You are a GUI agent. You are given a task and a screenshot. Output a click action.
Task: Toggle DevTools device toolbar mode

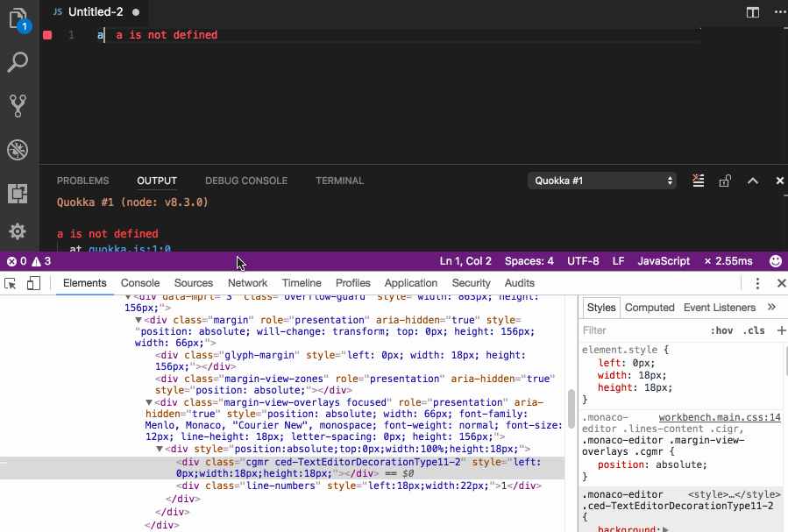[33, 283]
